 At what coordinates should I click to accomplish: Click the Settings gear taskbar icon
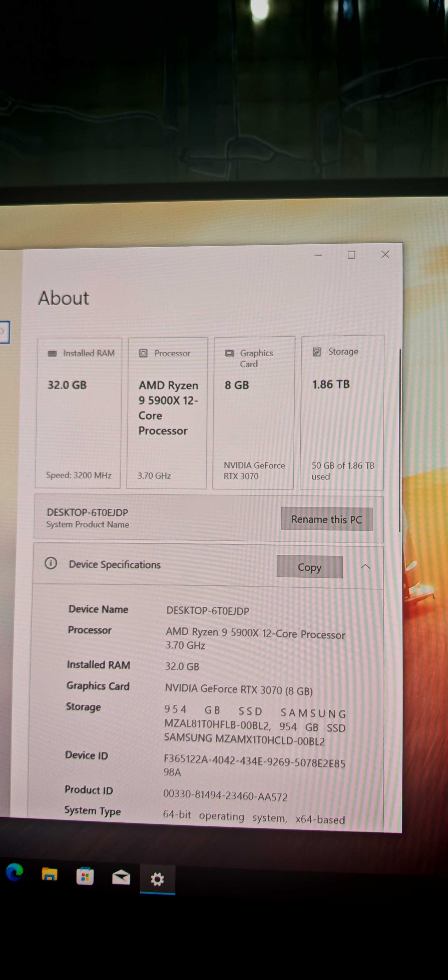tap(157, 879)
